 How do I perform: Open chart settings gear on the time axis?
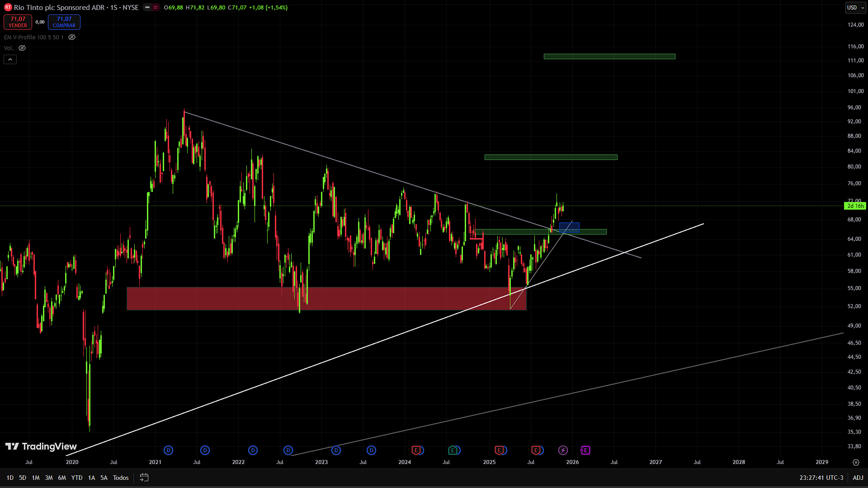click(x=856, y=462)
